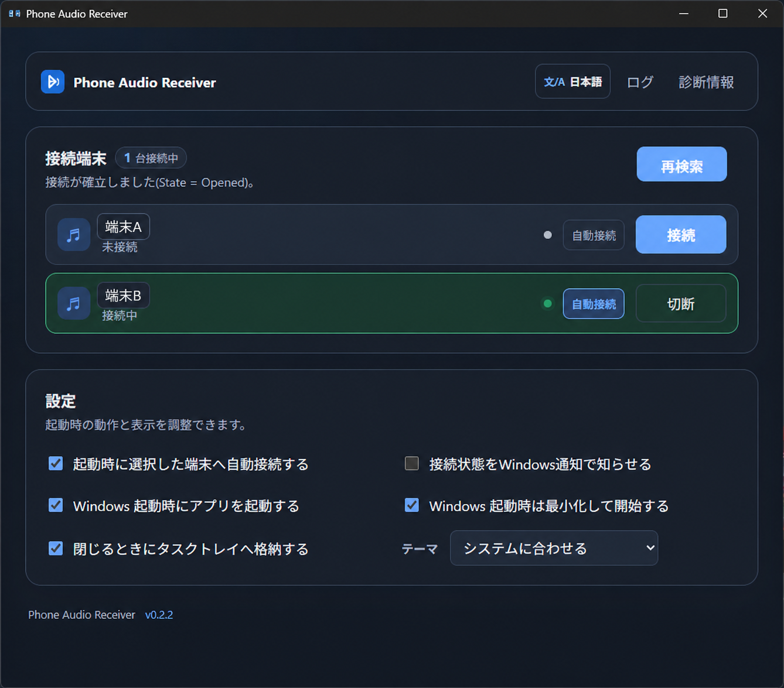Image resolution: width=784 pixels, height=688 pixels.
Task: Minimize the Phone Audio Receiver window
Action: [684, 13]
